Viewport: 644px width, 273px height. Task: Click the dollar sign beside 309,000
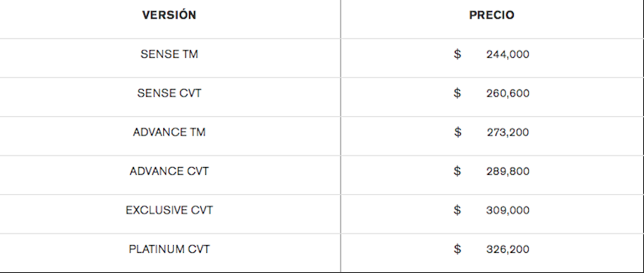(x=457, y=210)
